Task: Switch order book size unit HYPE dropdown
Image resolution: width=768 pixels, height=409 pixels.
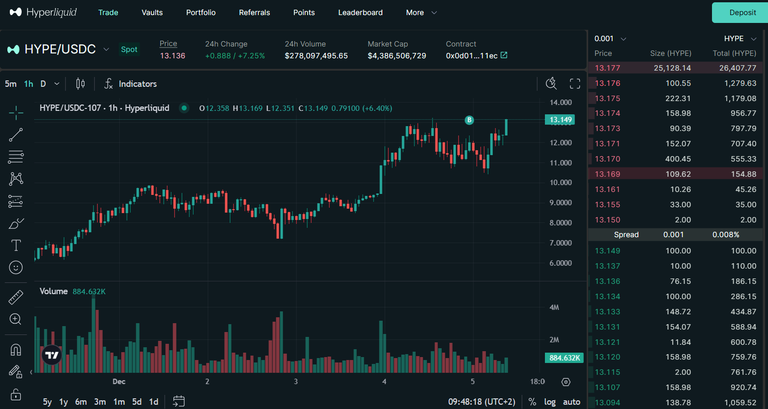Action: (740, 39)
